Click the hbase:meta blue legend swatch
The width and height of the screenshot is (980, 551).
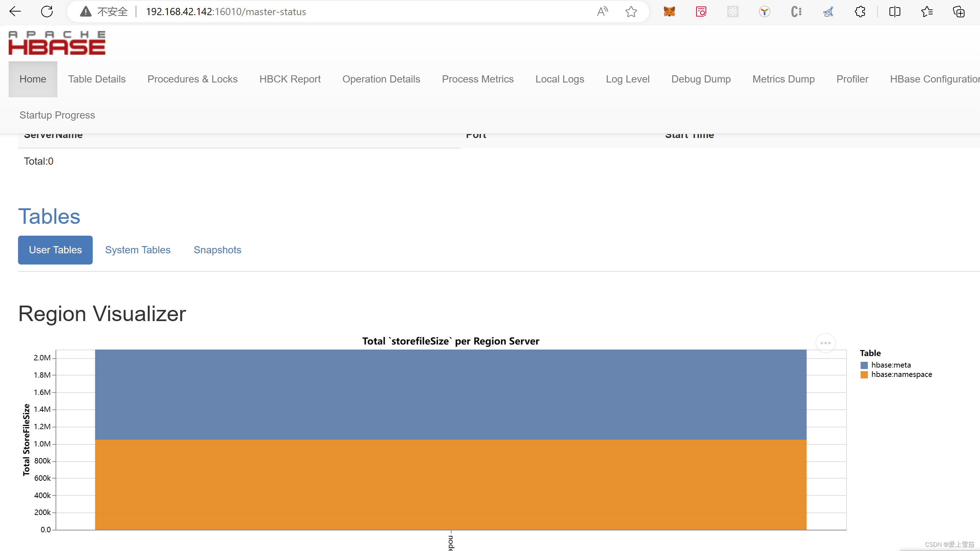coord(864,365)
